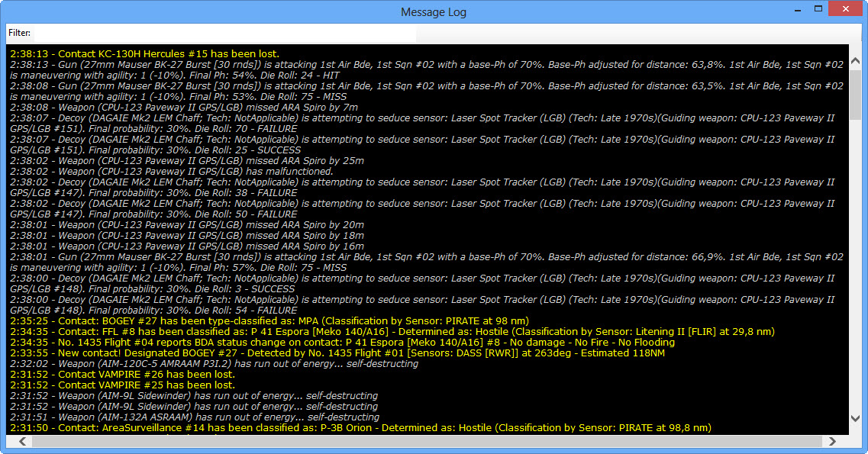The image size is (868, 454).
Task: Close the Message Log window
Action: pyautogui.click(x=845, y=9)
